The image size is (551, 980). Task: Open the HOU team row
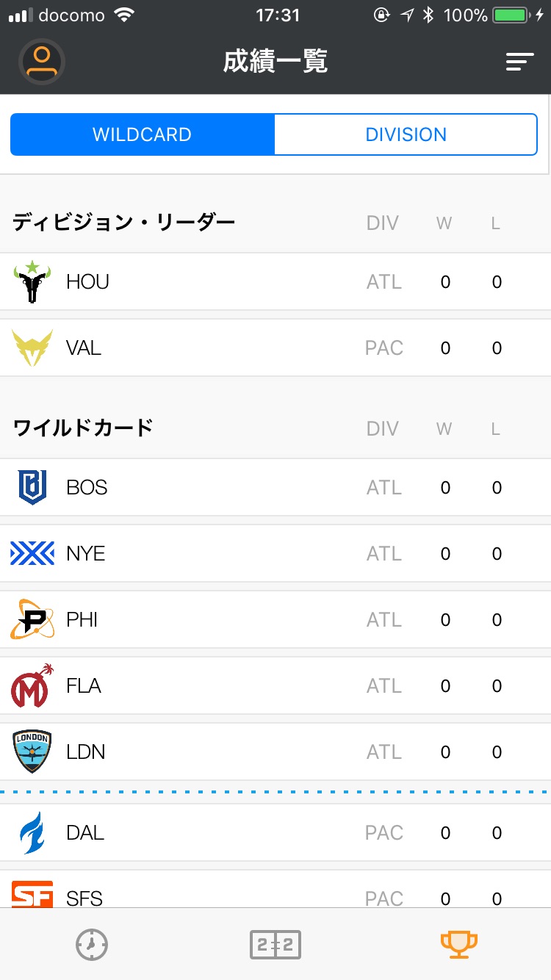click(275, 281)
